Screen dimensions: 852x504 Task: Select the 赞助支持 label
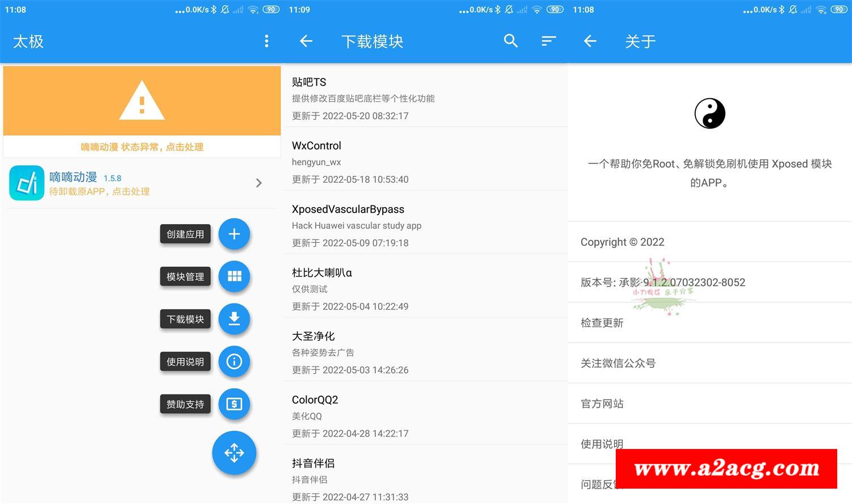tap(185, 404)
